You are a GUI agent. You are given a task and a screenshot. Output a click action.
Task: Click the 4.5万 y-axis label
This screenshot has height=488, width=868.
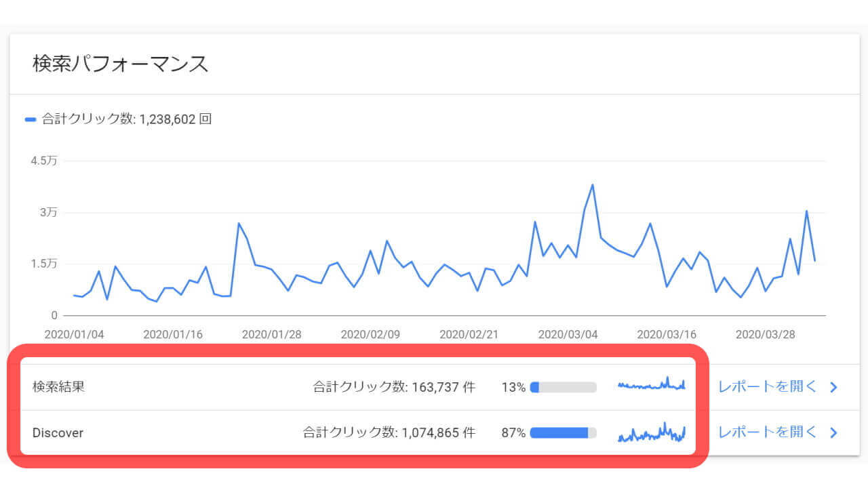click(44, 161)
